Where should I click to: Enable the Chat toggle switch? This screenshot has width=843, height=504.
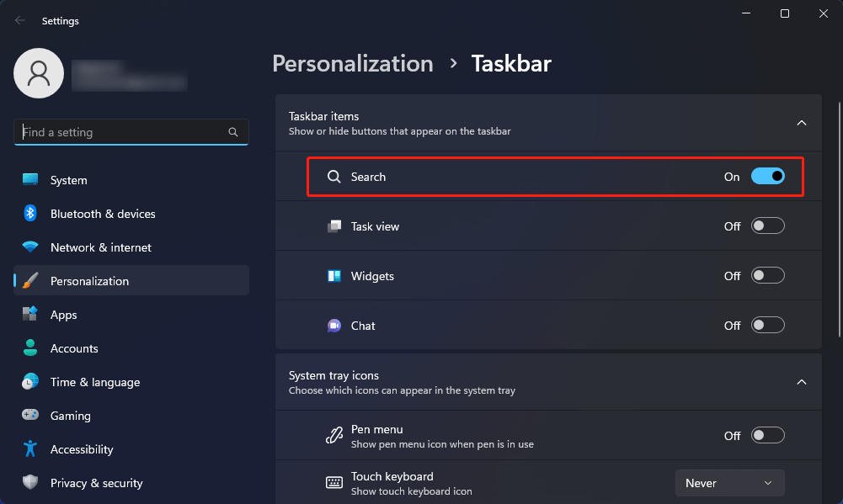click(x=766, y=325)
